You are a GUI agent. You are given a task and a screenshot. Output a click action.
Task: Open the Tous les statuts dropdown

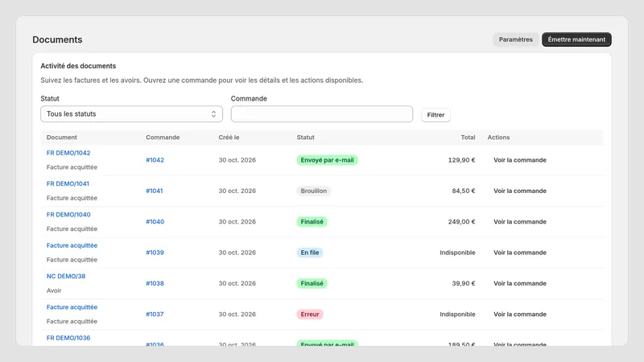[131, 113]
